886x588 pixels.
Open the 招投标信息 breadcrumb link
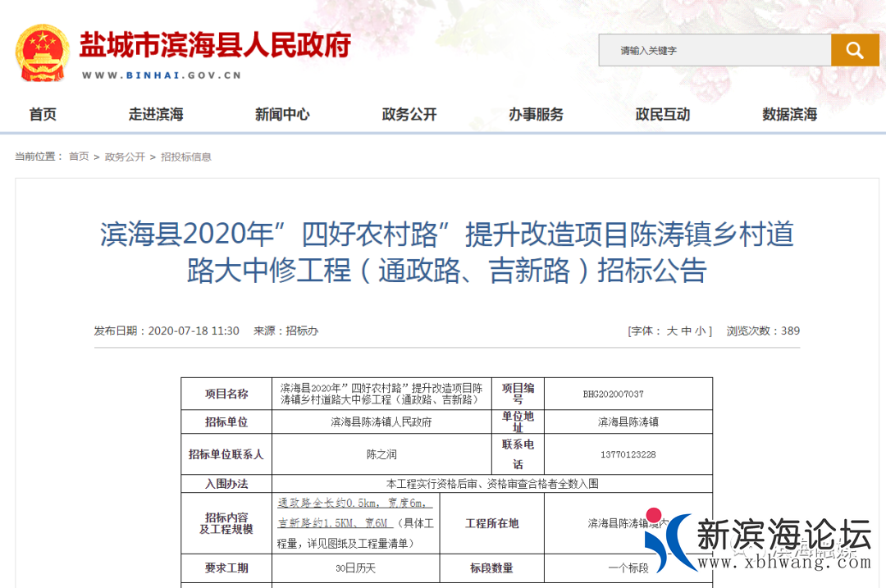tap(188, 157)
